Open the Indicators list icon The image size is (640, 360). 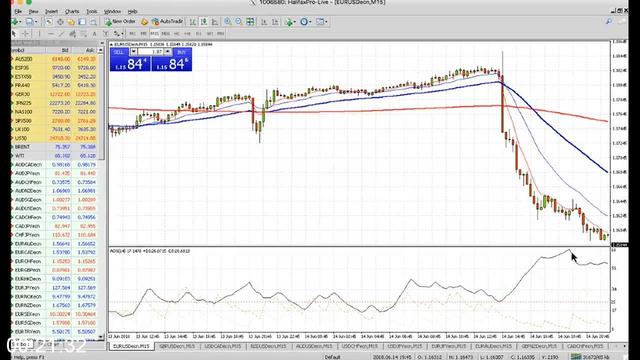(x=289, y=22)
